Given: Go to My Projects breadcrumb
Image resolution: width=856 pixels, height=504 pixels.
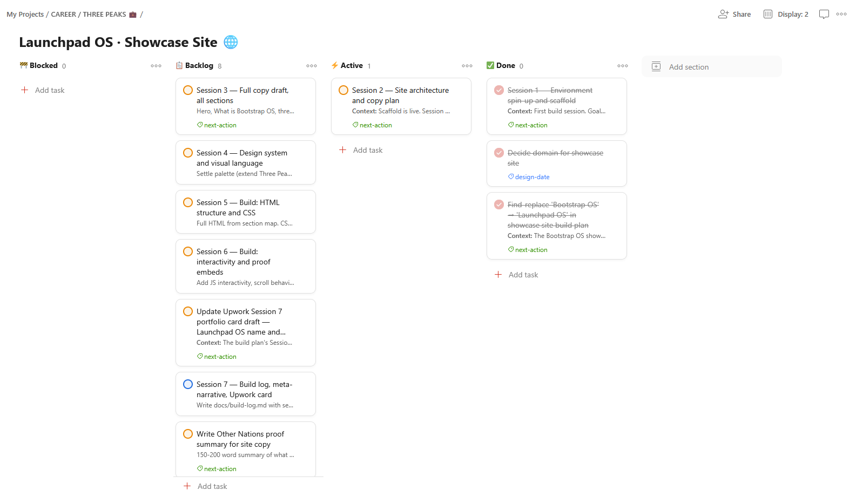Looking at the screenshot, I should [x=25, y=15].
